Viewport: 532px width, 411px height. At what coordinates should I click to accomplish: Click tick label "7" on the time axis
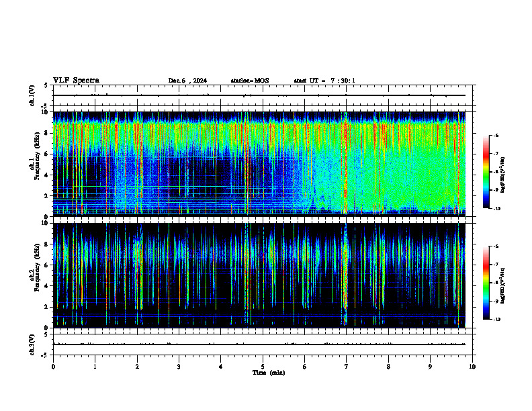[347, 367]
